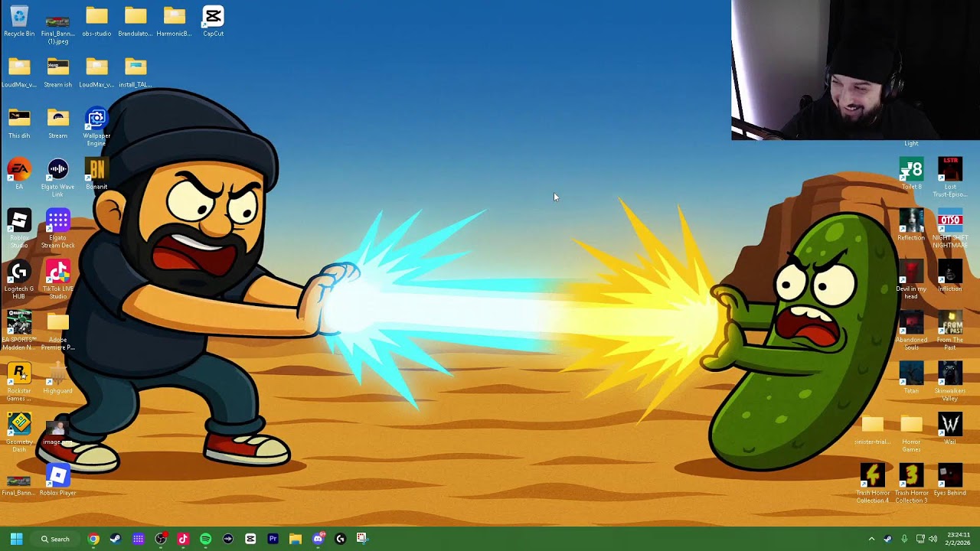The height and width of the screenshot is (551, 980).
Task: Open the This dih folder
Action: point(19,123)
